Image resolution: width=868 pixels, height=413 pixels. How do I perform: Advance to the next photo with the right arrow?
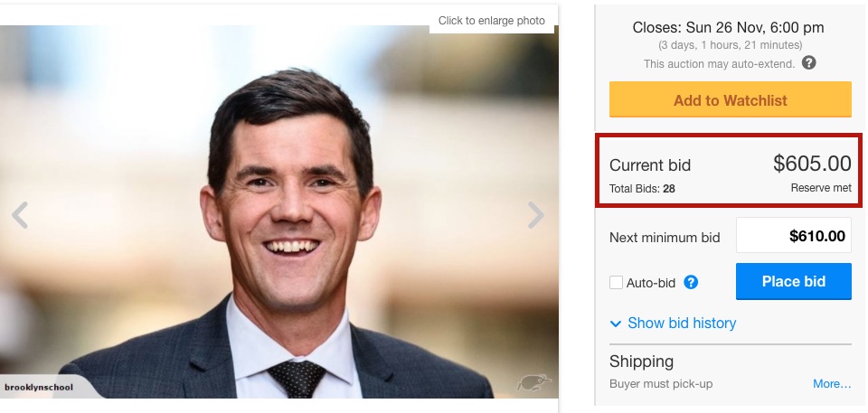535,215
